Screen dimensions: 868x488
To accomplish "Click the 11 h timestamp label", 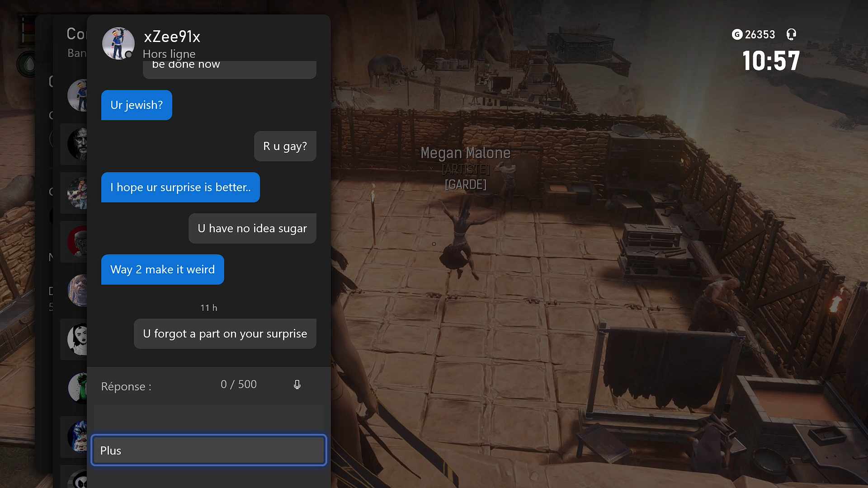I will pyautogui.click(x=208, y=308).
